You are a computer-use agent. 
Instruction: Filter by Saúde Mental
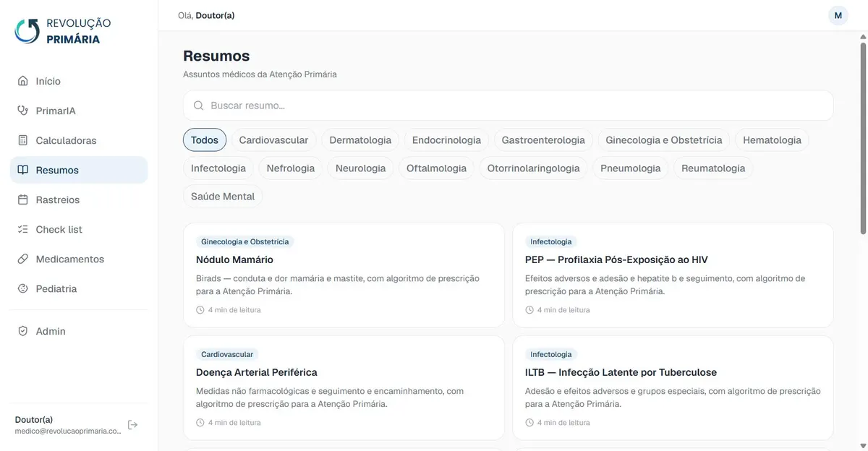coord(223,197)
